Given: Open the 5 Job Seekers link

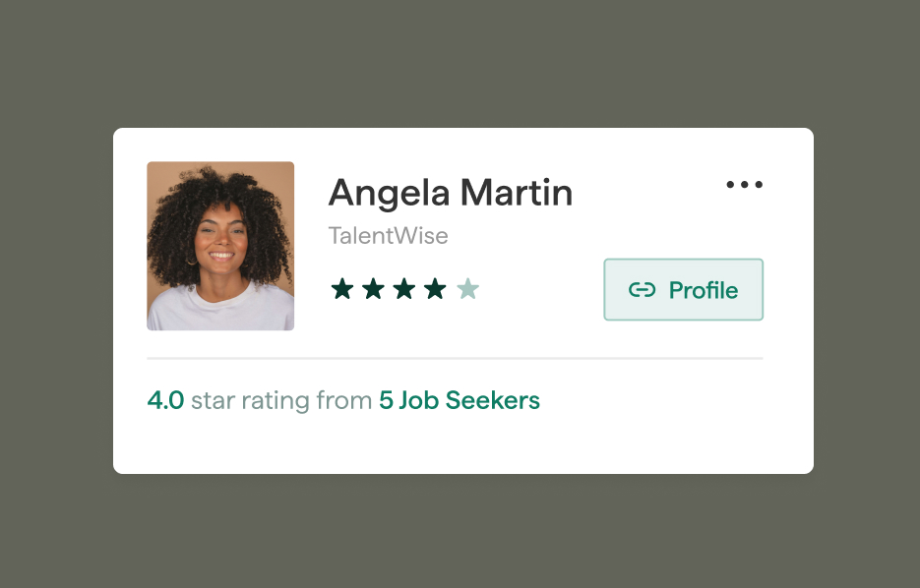Looking at the screenshot, I should click(460, 400).
